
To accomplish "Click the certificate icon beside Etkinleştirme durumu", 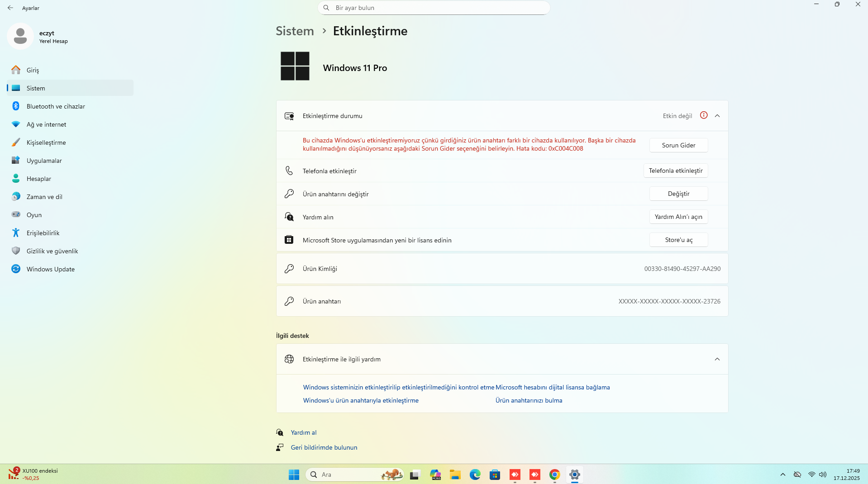I will pyautogui.click(x=289, y=116).
